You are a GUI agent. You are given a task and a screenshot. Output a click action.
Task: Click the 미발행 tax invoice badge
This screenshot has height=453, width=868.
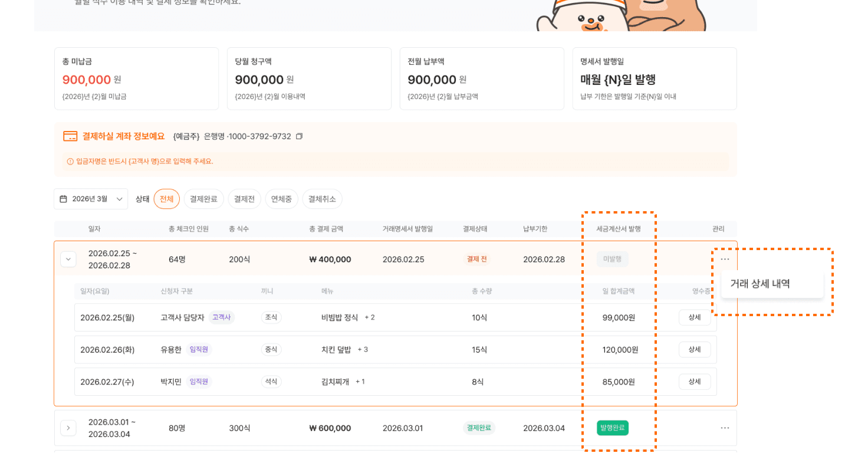click(612, 259)
